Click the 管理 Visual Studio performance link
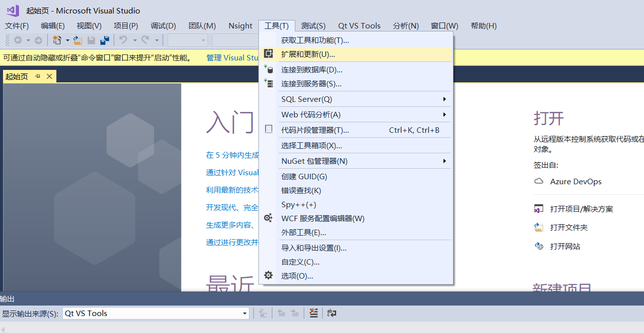 click(232, 57)
